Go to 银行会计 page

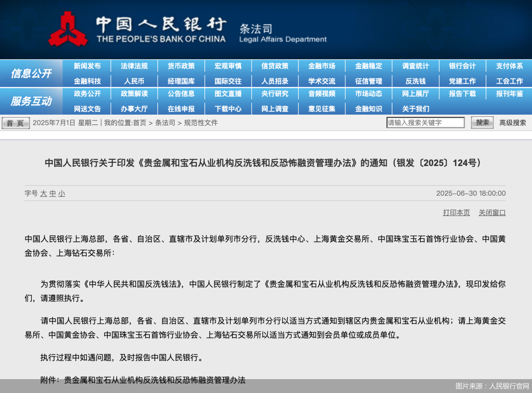click(462, 66)
